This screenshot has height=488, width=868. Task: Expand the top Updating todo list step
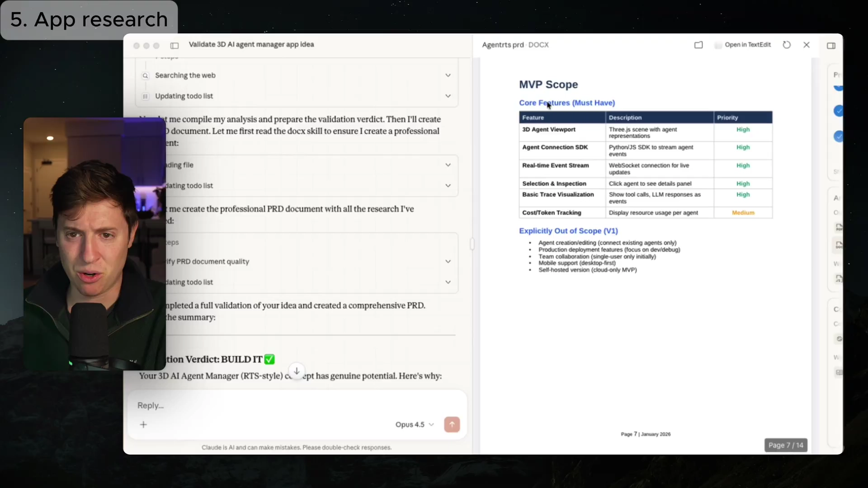coord(448,96)
